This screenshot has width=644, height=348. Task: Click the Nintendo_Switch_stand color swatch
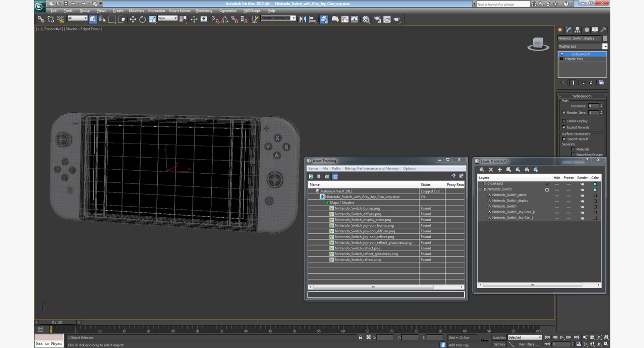tap(595, 195)
